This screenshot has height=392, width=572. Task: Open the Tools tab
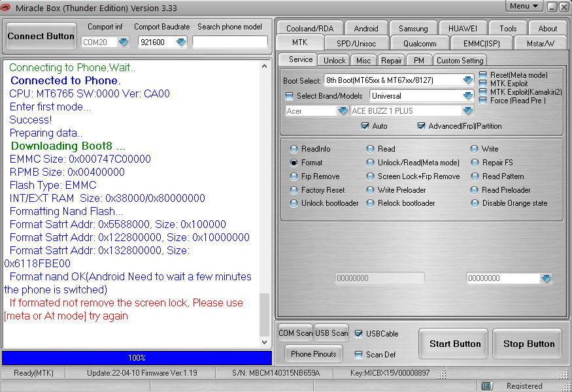click(508, 28)
